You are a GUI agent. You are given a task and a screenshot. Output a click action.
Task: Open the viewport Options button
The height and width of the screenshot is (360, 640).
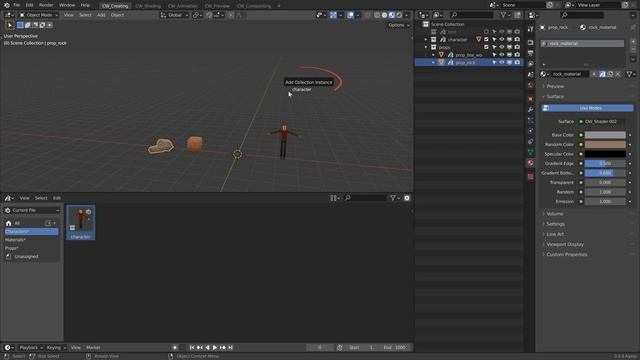398,25
